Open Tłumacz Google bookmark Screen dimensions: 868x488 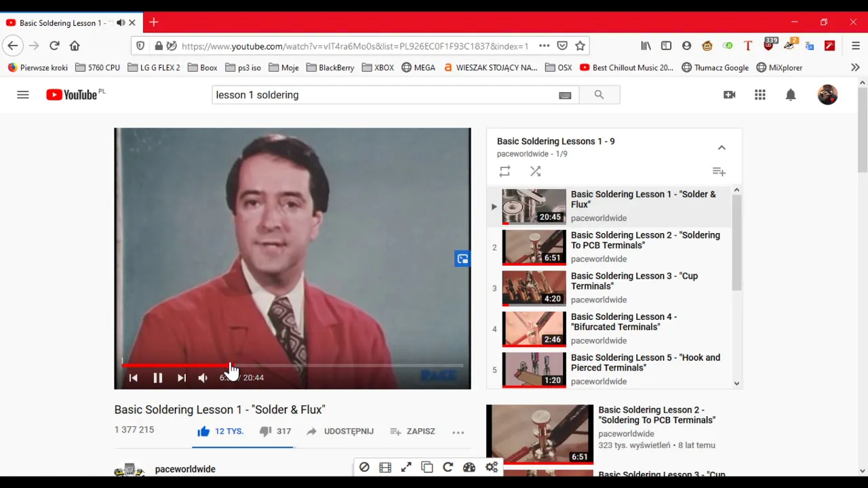pos(715,68)
